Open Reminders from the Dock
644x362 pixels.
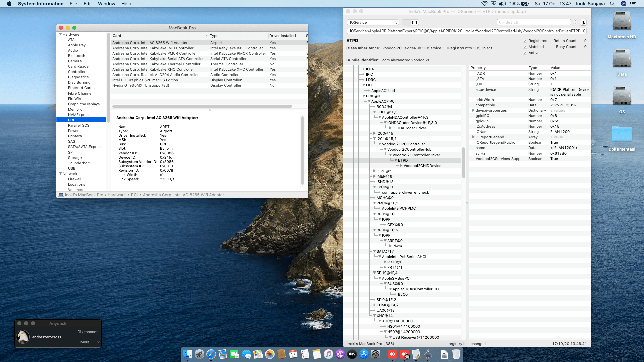pos(305,354)
